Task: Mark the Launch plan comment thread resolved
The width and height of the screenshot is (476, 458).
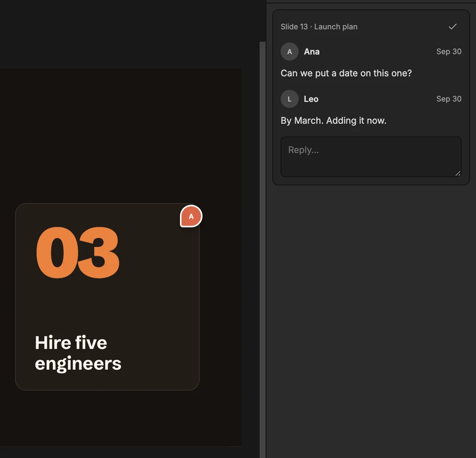Action: [452, 27]
